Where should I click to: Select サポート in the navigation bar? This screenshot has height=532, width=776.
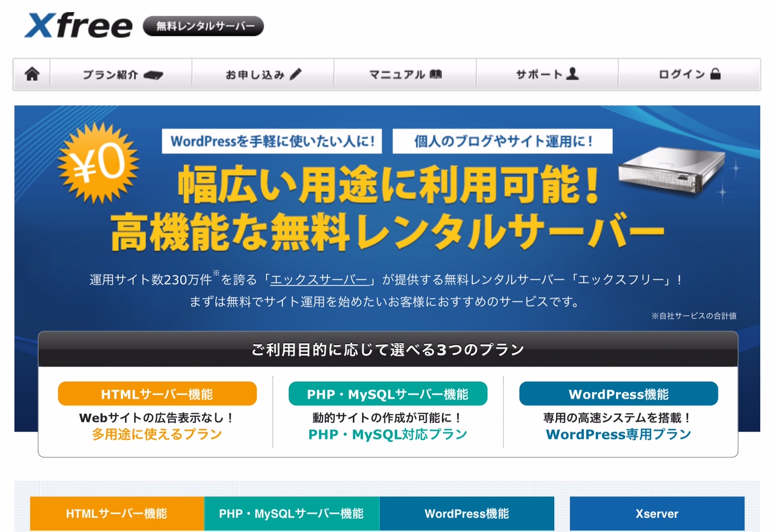click(547, 75)
